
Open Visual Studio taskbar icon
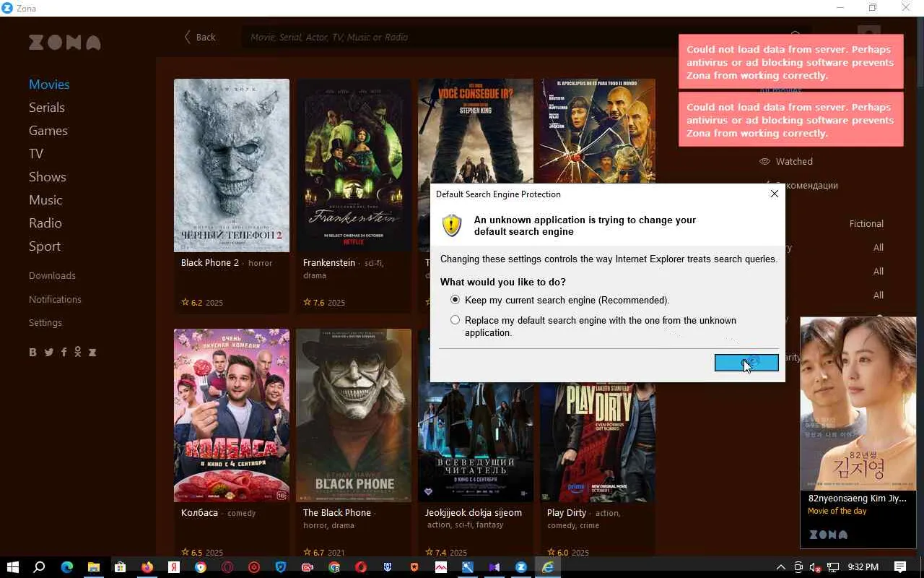tap(494, 567)
